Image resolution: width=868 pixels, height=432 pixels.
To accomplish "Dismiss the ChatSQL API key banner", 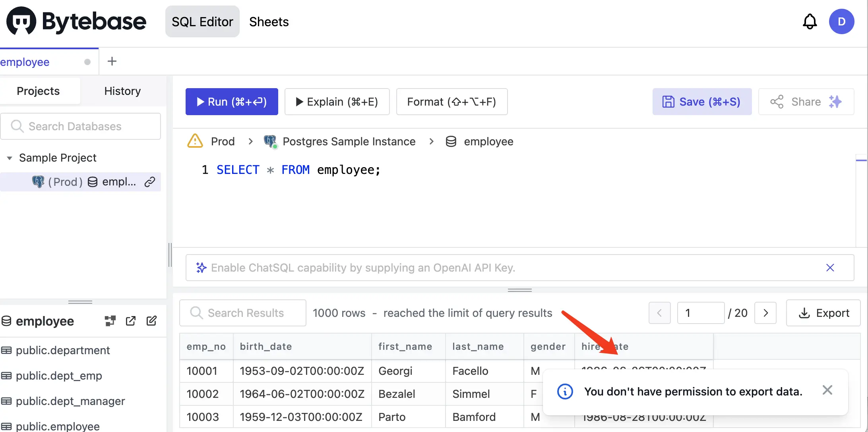I will pyautogui.click(x=830, y=268).
